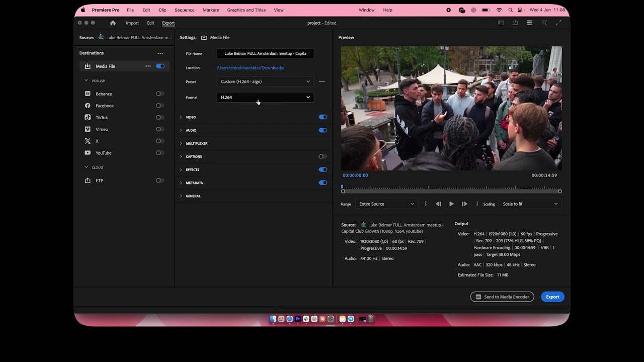Turn off the Audio export toggle
644x362 pixels.
pyautogui.click(x=323, y=130)
